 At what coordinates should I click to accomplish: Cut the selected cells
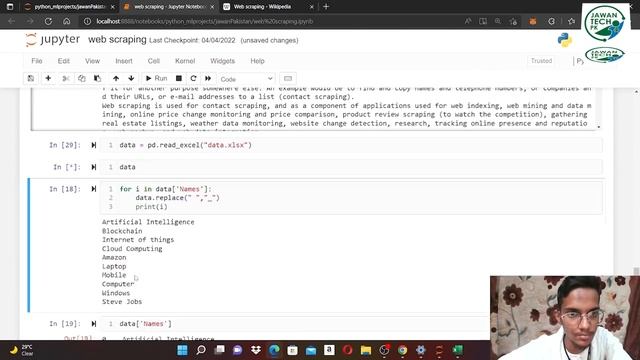click(66, 78)
